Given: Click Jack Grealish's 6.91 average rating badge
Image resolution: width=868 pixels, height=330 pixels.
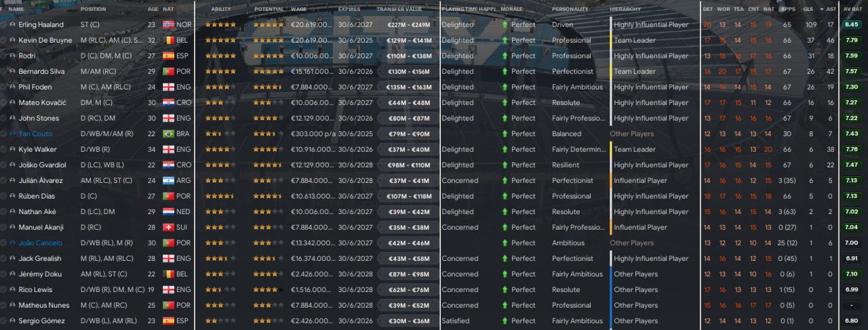Looking at the screenshot, I should [852, 258].
